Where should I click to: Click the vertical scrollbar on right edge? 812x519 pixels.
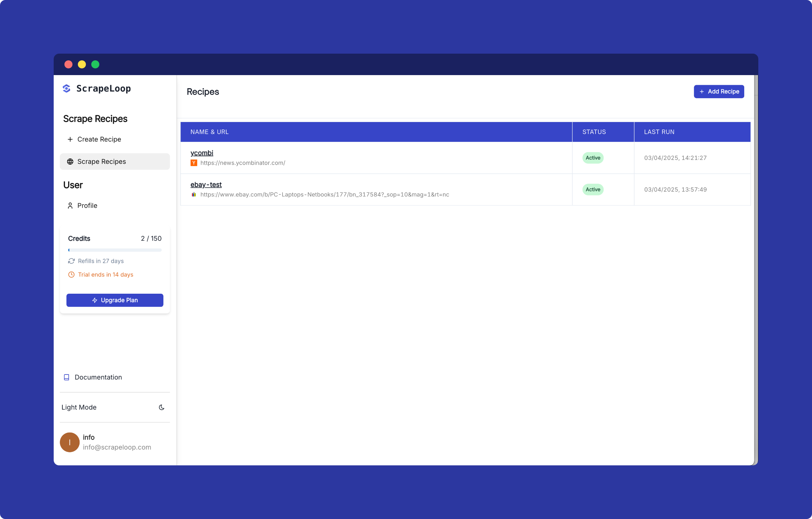756,270
